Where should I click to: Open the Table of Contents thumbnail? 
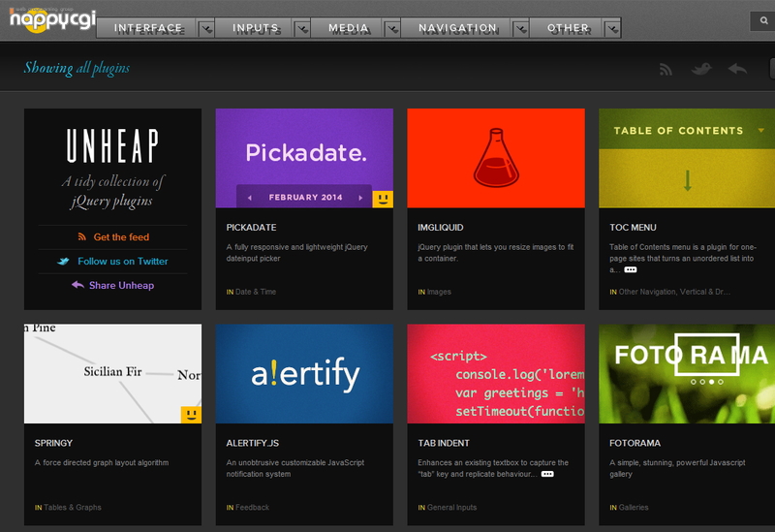(x=687, y=158)
